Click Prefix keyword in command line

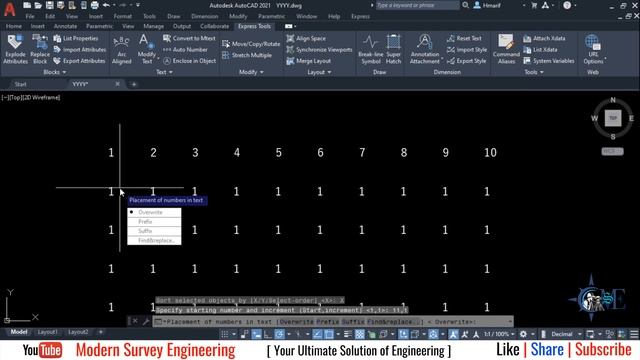(327, 322)
